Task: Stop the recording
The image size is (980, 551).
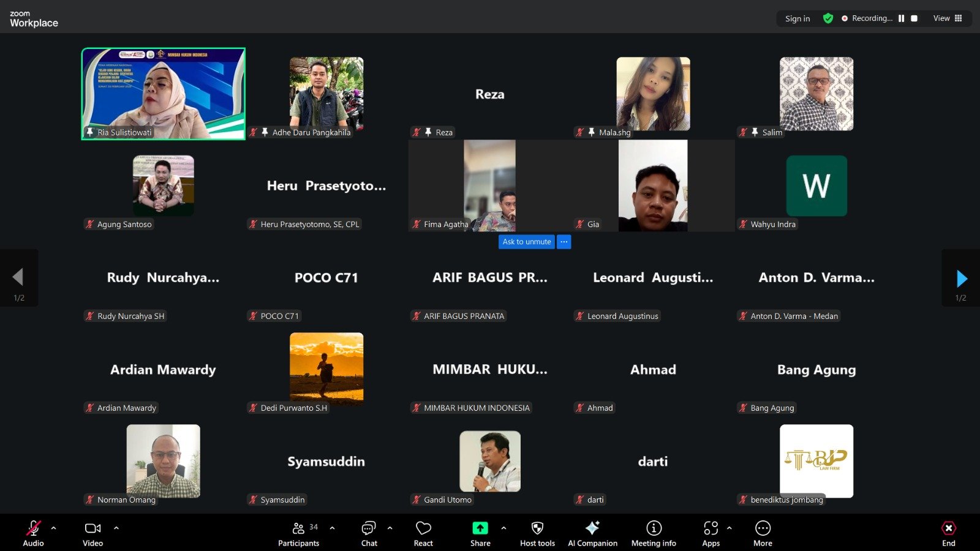Action: tap(914, 18)
